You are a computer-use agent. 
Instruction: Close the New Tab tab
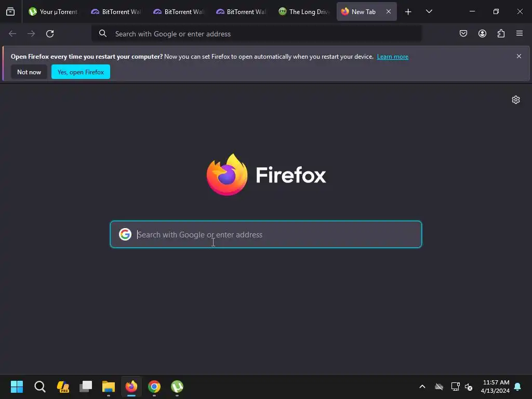pyautogui.click(x=389, y=11)
